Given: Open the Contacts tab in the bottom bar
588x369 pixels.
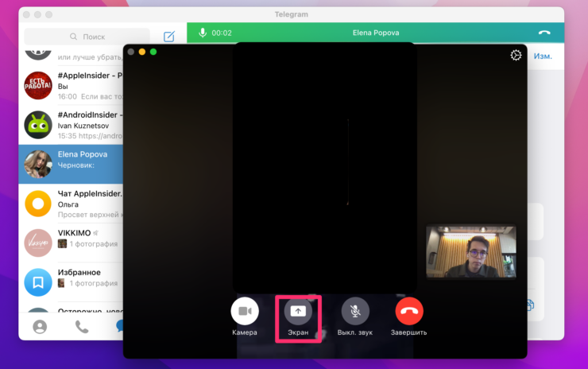Looking at the screenshot, I should point(40,326).
